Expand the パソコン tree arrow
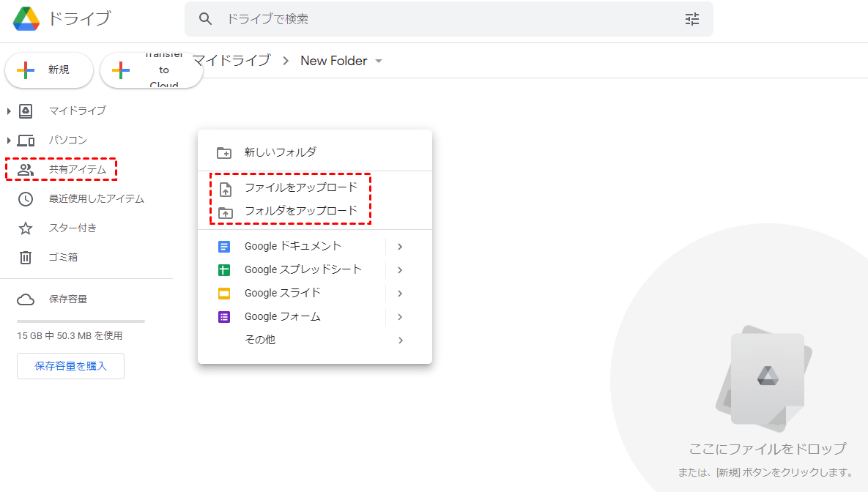 click(x=8, y=141)
